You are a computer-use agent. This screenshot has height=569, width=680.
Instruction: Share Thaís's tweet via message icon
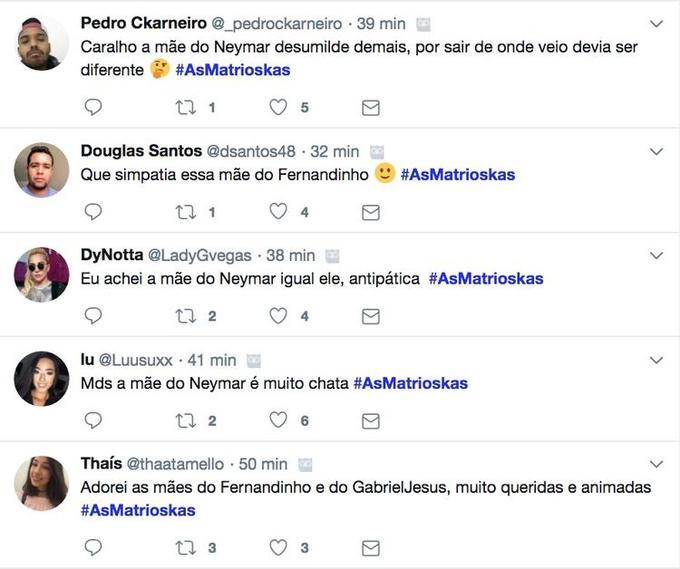pos(370,547)
